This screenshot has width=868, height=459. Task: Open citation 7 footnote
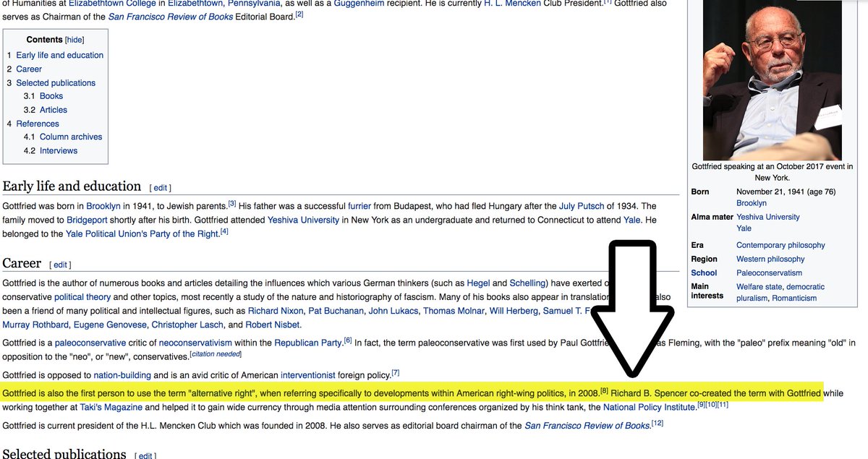pyautogui.click(x=396, y=372)
